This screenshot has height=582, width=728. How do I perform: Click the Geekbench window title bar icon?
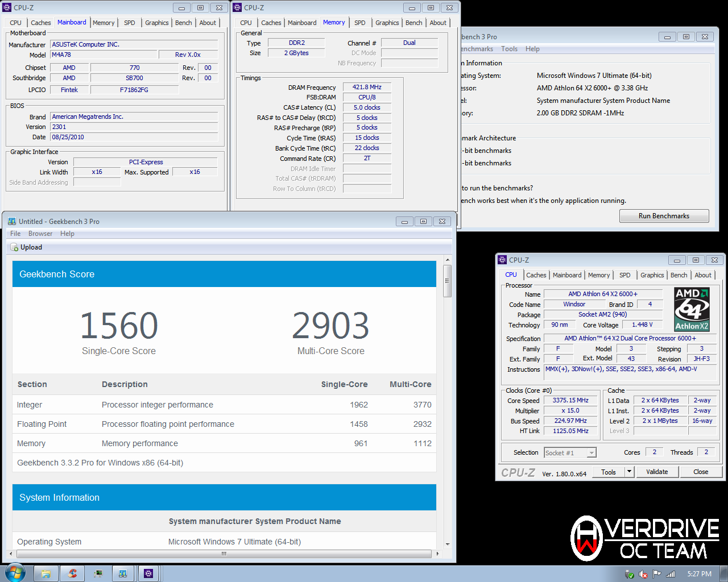tap(12, 222)
